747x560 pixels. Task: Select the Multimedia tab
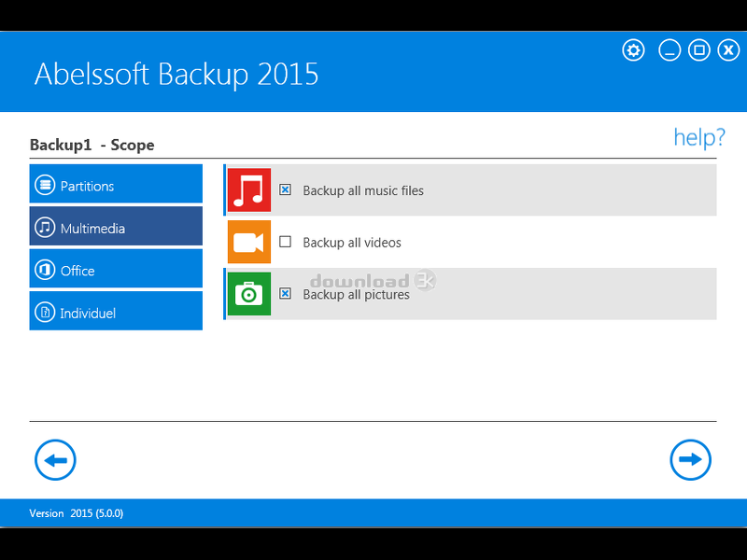pos(116,226)
